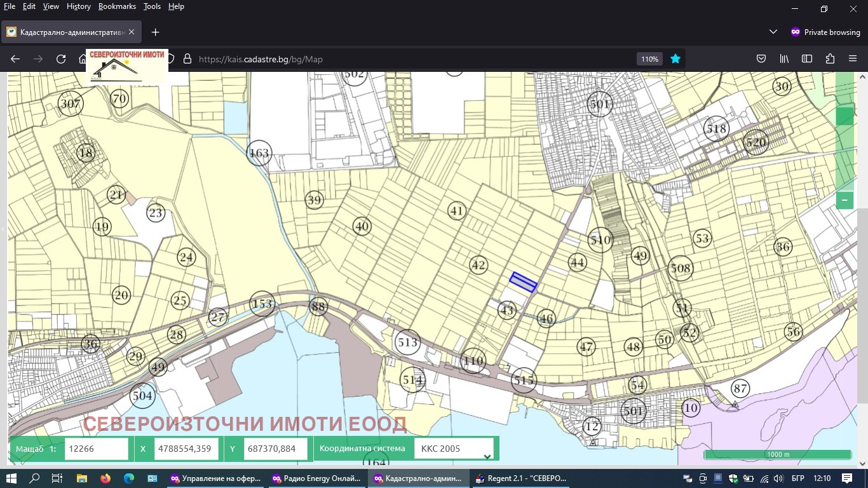Image resolution: width=868 pixels, height=488 pixels.
Task: Open the Firefox hamburger application menu
Action: click(x=853, y=59)
